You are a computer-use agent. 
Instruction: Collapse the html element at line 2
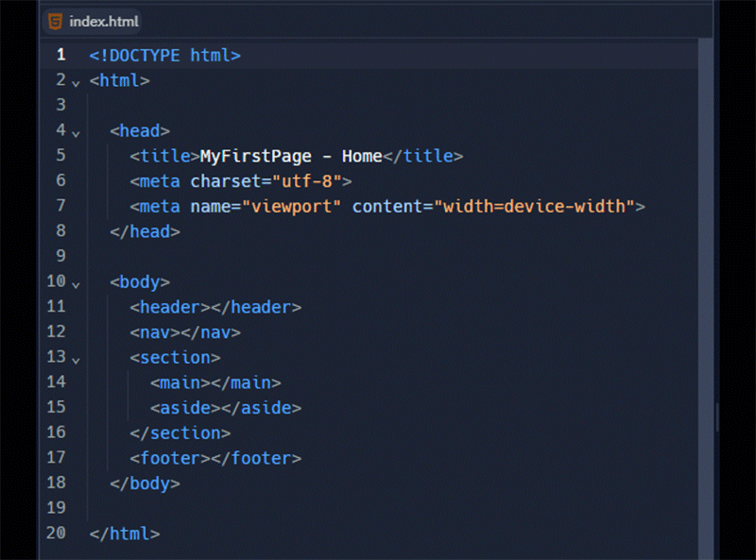(76, 83)
